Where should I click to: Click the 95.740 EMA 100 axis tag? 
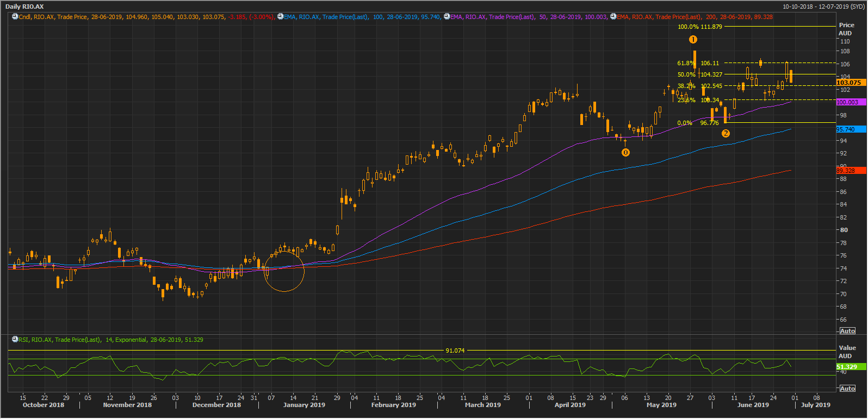[x=851, y=129]
